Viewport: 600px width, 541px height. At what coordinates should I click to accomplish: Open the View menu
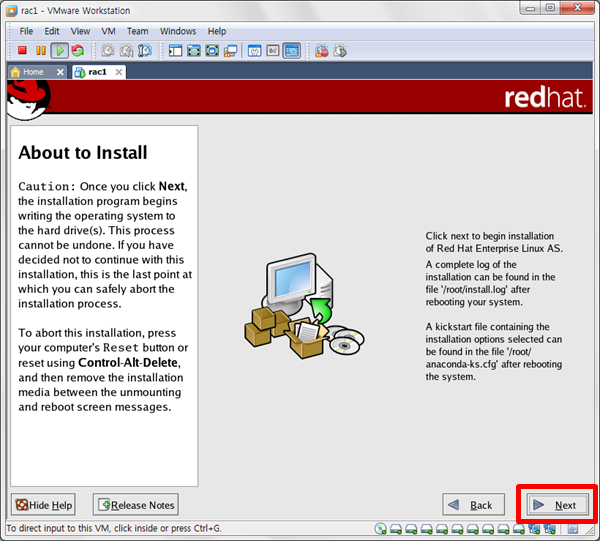[80, 31]
